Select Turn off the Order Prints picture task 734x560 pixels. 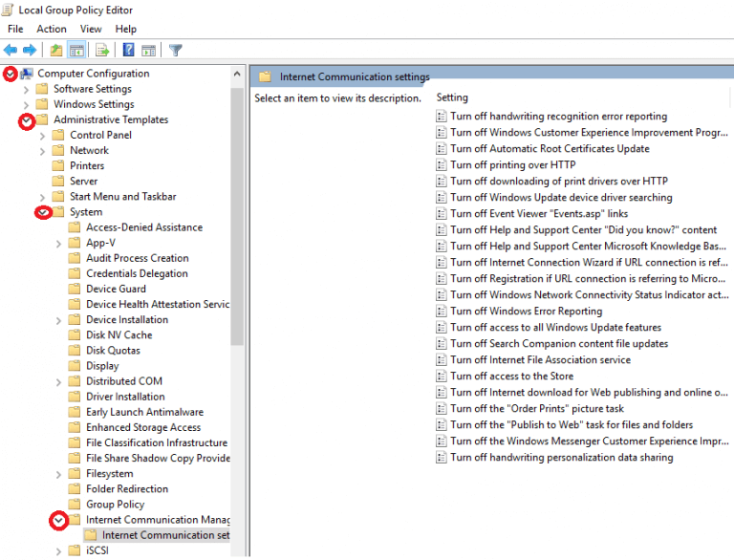537,408
